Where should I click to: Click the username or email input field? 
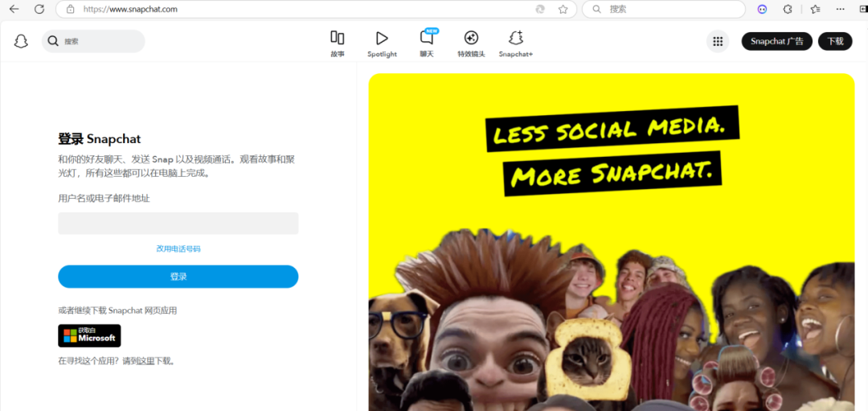[x=178, y=224]
